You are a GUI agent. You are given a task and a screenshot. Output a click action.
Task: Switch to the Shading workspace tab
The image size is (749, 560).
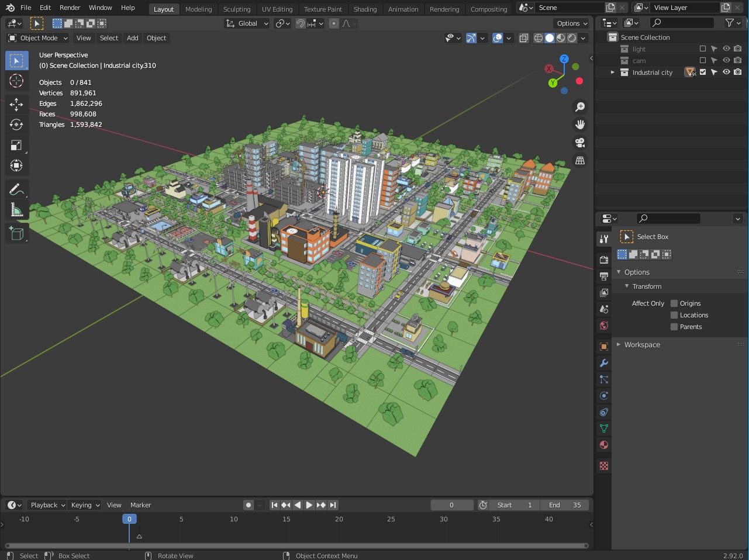point(365,9)
